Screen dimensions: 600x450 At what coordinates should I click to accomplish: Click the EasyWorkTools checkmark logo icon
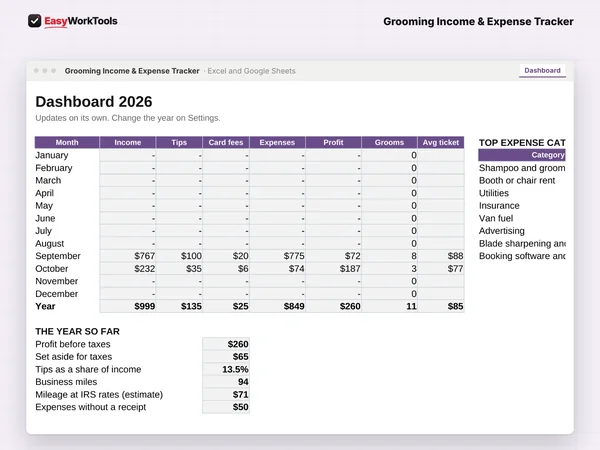(x=34, y=21)
